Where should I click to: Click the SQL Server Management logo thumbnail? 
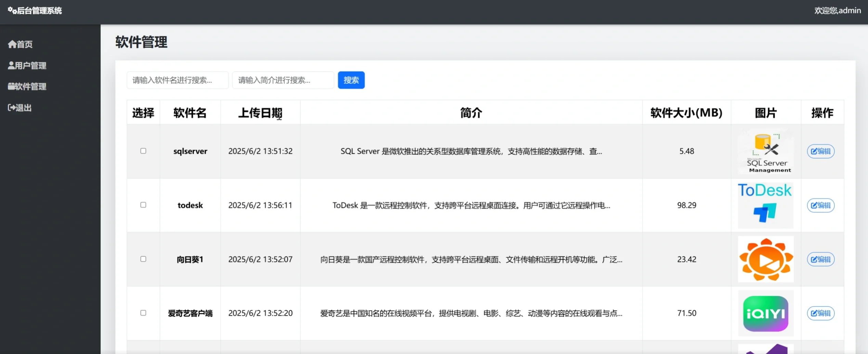pyautogui.click(x=766, y=151)
